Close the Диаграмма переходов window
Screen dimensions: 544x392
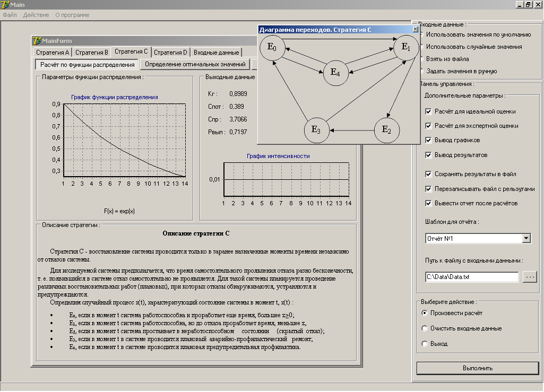[x=415, y=30]
